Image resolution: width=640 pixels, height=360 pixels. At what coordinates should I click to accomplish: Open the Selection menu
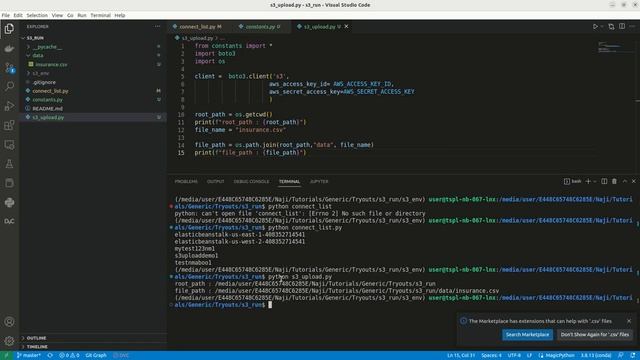pos(37,15)
